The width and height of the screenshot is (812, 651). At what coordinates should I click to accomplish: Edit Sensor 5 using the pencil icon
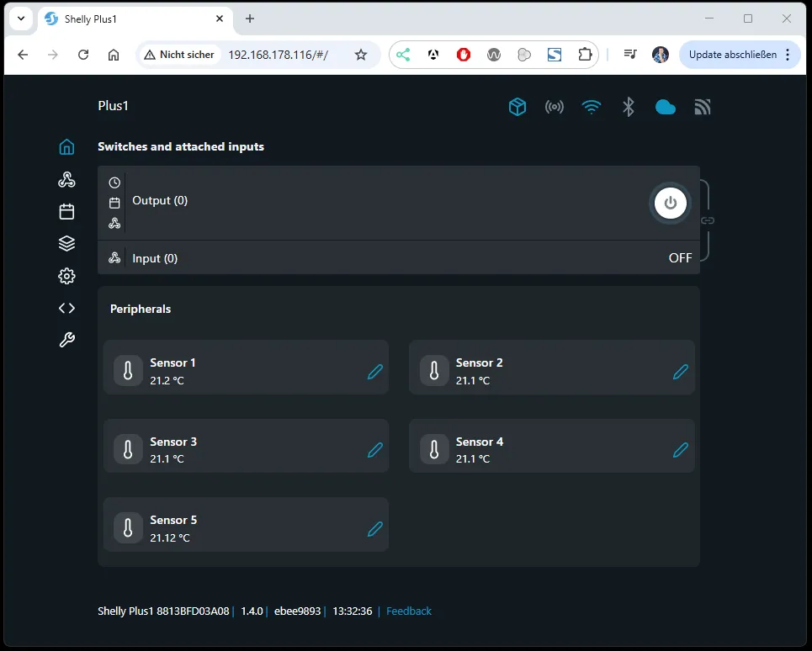click(x=375, y=529)
